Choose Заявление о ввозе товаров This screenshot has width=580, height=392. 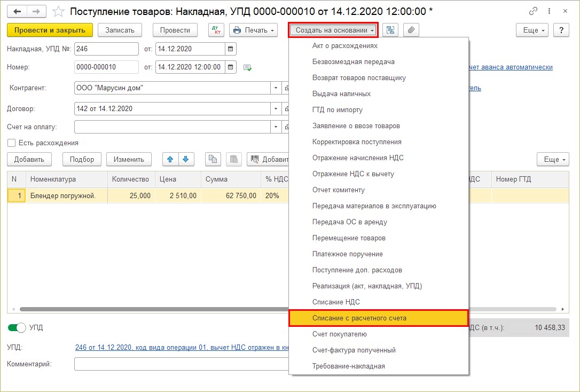(x=379, y=126)
